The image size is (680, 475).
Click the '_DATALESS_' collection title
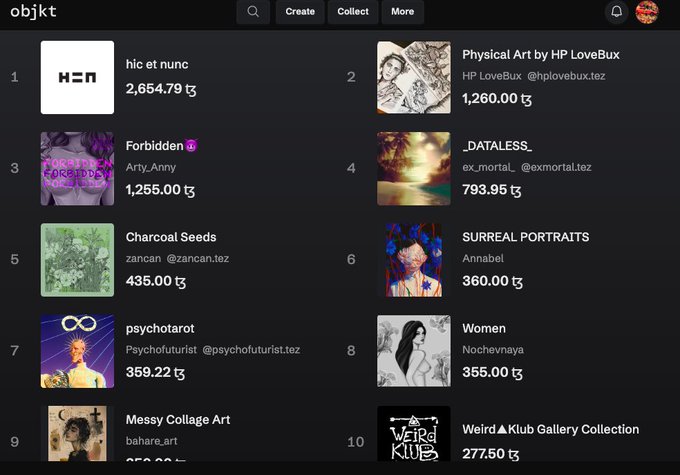point(497,146)
